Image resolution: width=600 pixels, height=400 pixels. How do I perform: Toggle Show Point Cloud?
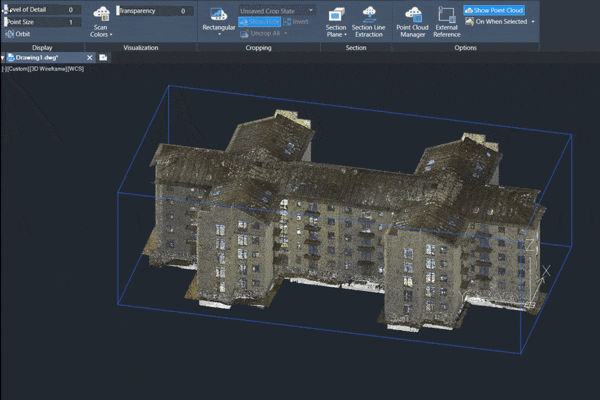coord(494,10)
